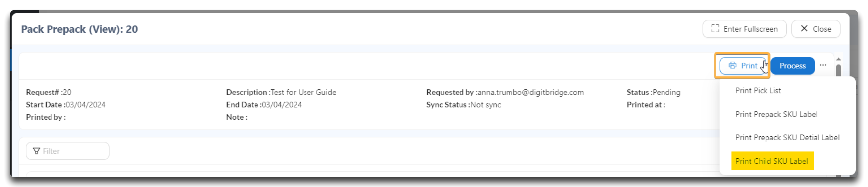Click the Test for User Guide description
This screenshot has height=187, width=868.
(x=303, y=92)
